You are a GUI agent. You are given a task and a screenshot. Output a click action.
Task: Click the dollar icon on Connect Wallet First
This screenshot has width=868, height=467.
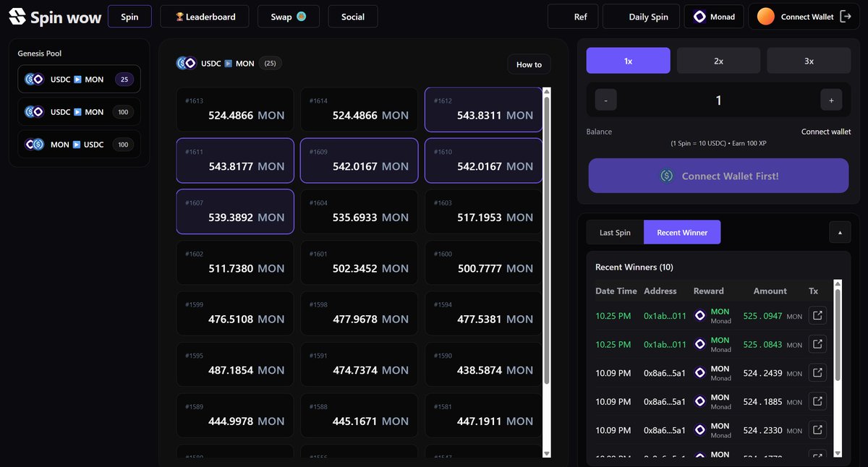[666, 176]
